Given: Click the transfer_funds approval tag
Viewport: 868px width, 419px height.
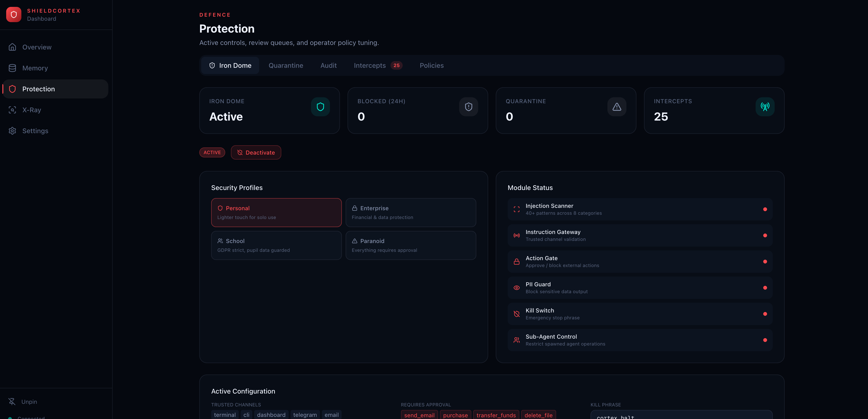Looking at the screenshot, I should [x=496, y=415].
